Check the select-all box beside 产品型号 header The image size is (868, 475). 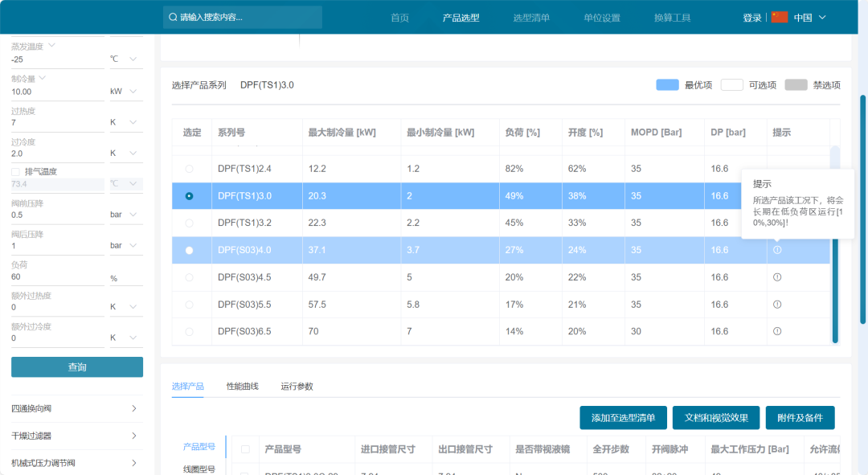click(x=245, y=449)
